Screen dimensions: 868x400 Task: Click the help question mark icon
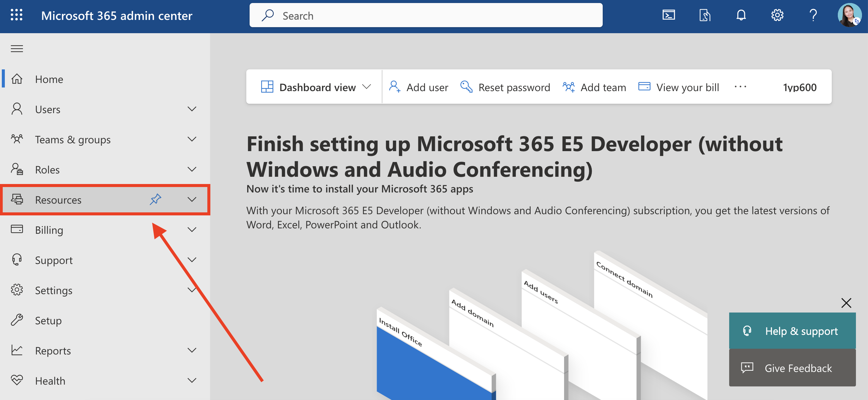pyautogui.click(x=813, y=15)
